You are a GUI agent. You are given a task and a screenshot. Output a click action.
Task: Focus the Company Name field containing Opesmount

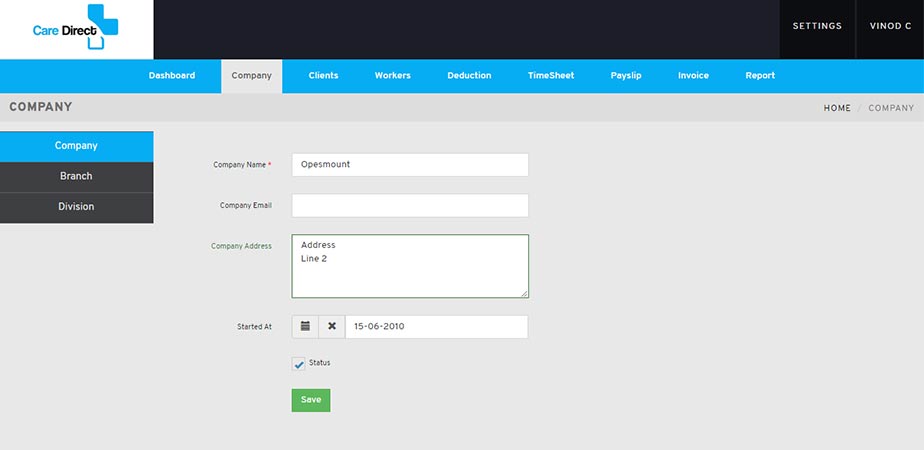pyautogui.click(x=410, y=165)
